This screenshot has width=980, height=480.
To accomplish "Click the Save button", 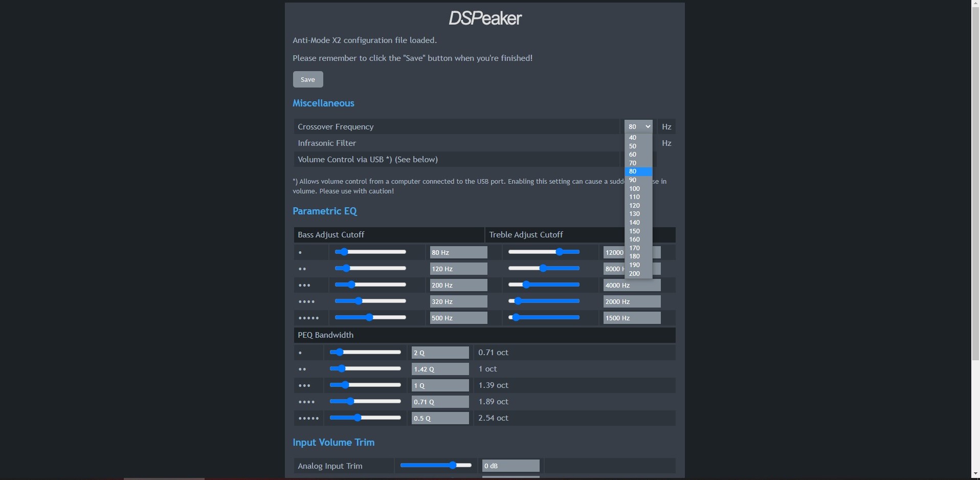I will coord(307,79).
